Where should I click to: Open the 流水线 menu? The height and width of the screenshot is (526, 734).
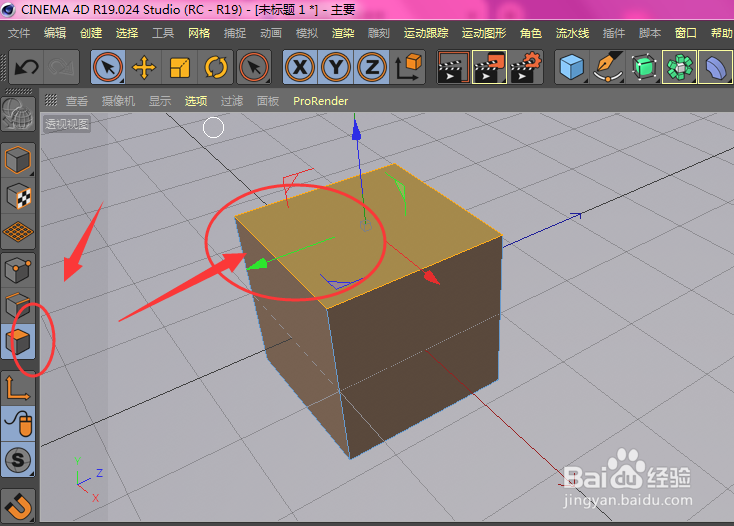pos(572,33)
